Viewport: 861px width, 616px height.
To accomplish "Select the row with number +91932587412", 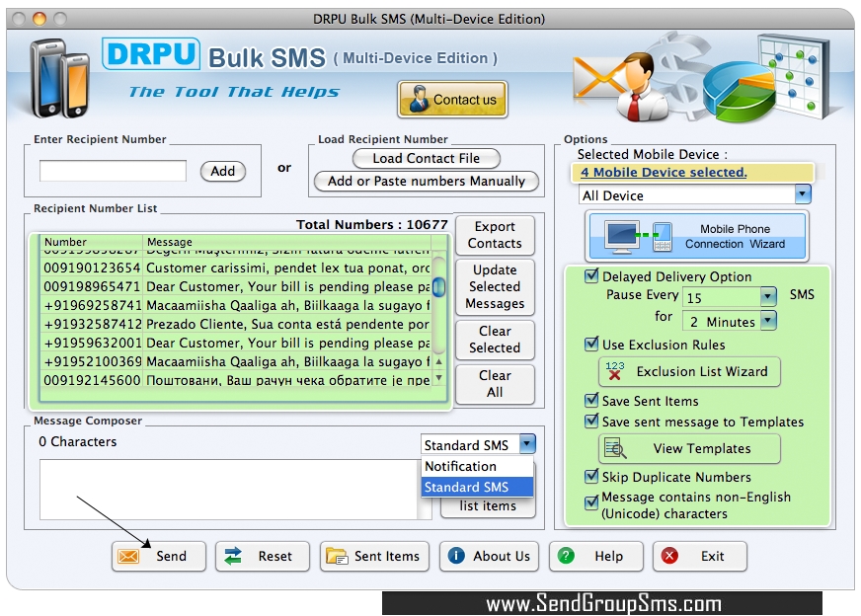I will tap(237, 324).
